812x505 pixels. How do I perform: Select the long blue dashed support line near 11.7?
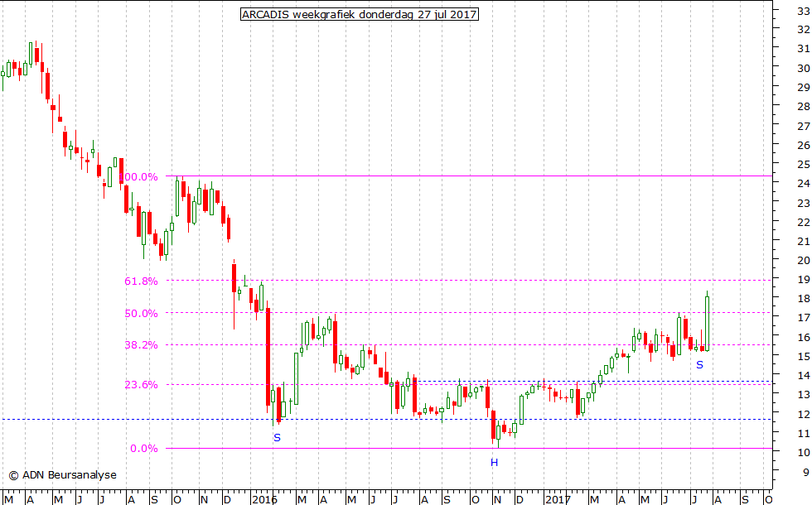tap(386, 420)
